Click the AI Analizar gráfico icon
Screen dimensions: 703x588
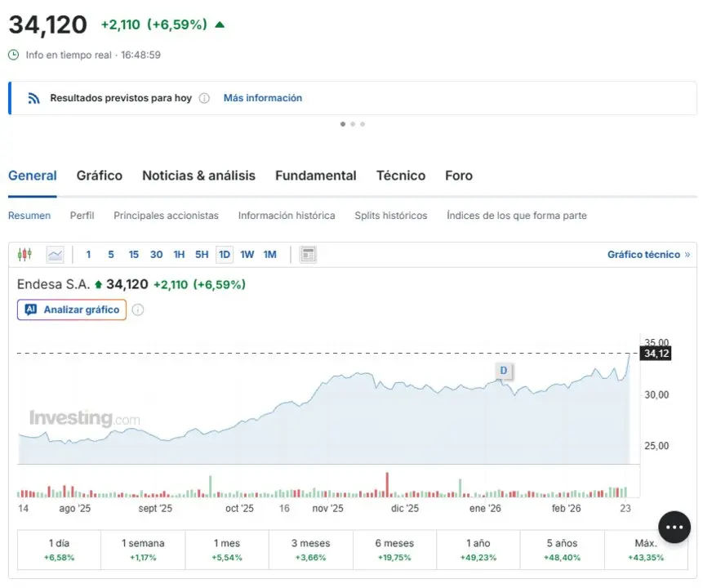tap(32, 310)
